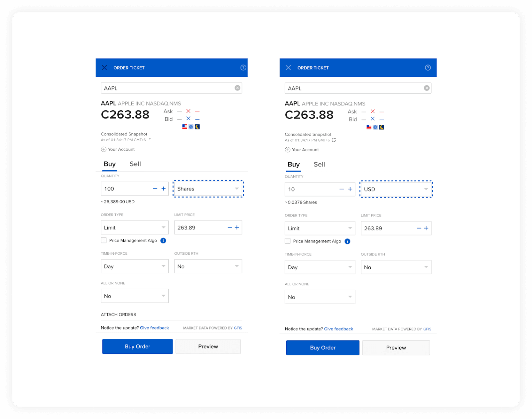Click the moon overnight icon, left ticket

pyautogui.click(x=197, y=127)
